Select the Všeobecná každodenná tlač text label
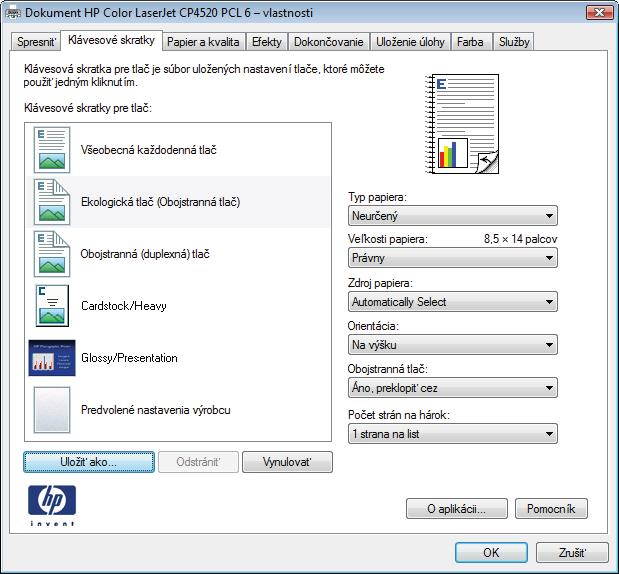The image size is (619, 574). pyautogui.click(x=148, y=150)
